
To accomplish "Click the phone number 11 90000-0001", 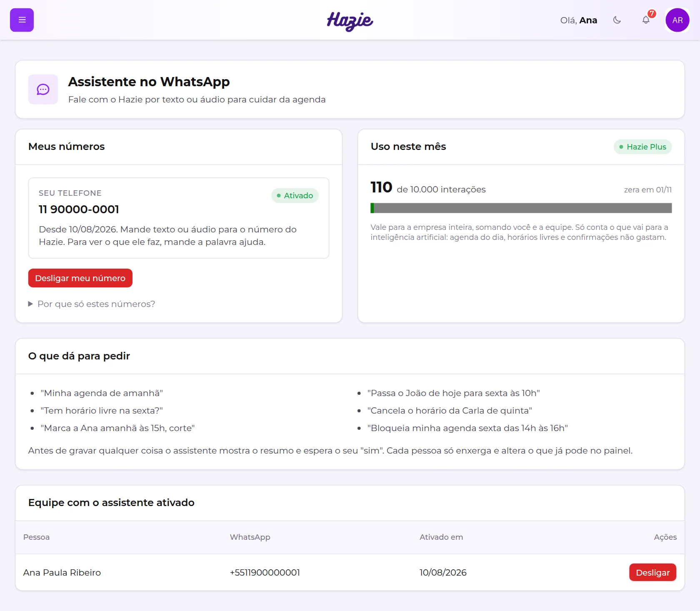I will [79, 209].
